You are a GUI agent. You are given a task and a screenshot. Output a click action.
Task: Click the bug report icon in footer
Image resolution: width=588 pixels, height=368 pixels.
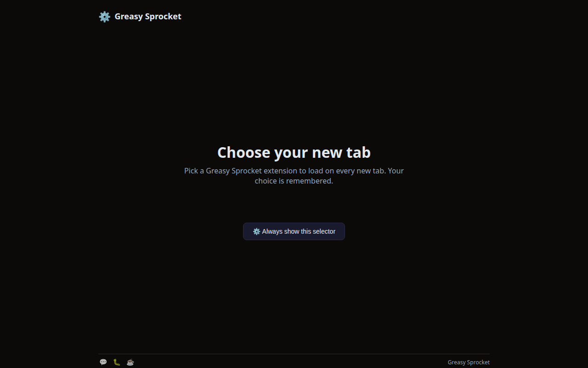point(117,362)
